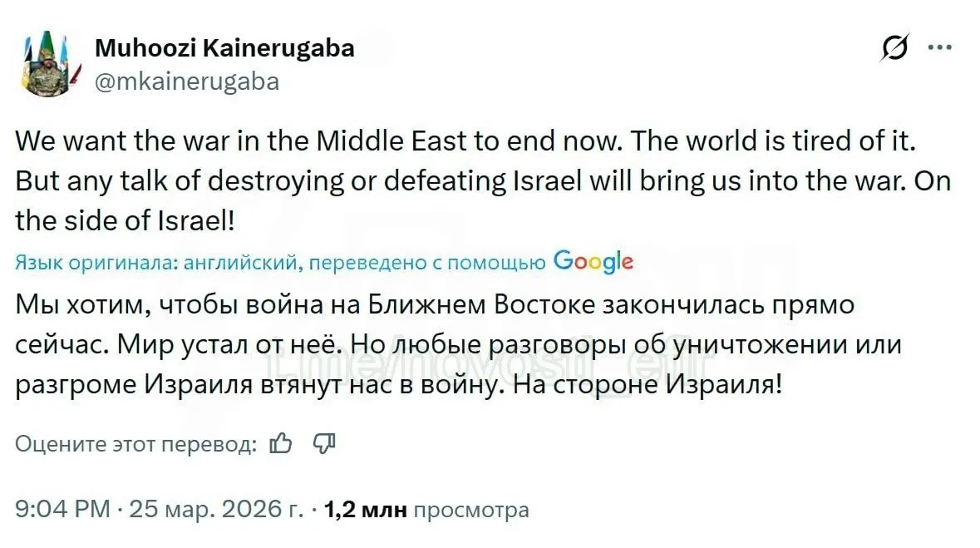Open the @mkainerugaba handle link
The image size is (980, 548).
[x=187, y=81]
